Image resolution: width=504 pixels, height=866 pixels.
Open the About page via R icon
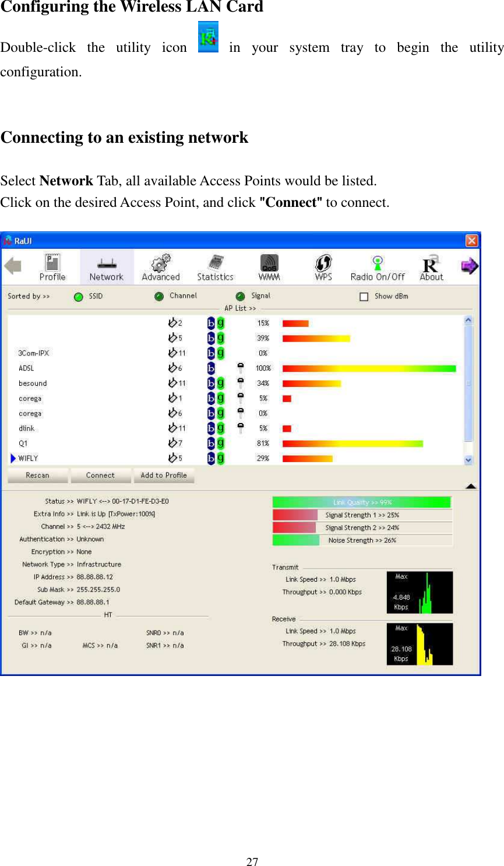431,265
